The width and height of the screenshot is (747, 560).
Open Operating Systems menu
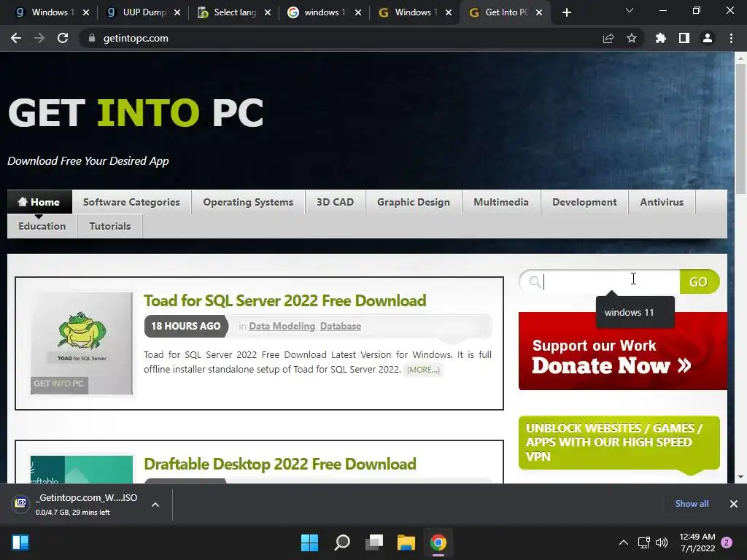248,202
